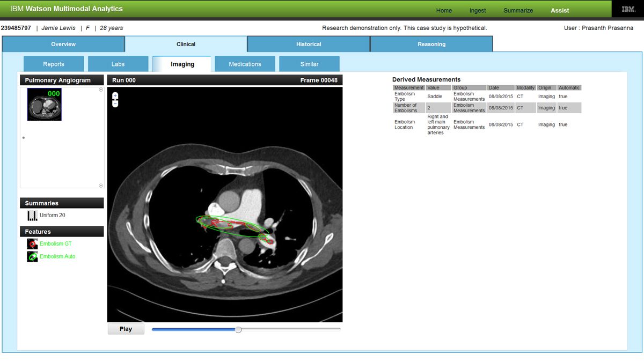Open the Labs sub-tab

118,64
